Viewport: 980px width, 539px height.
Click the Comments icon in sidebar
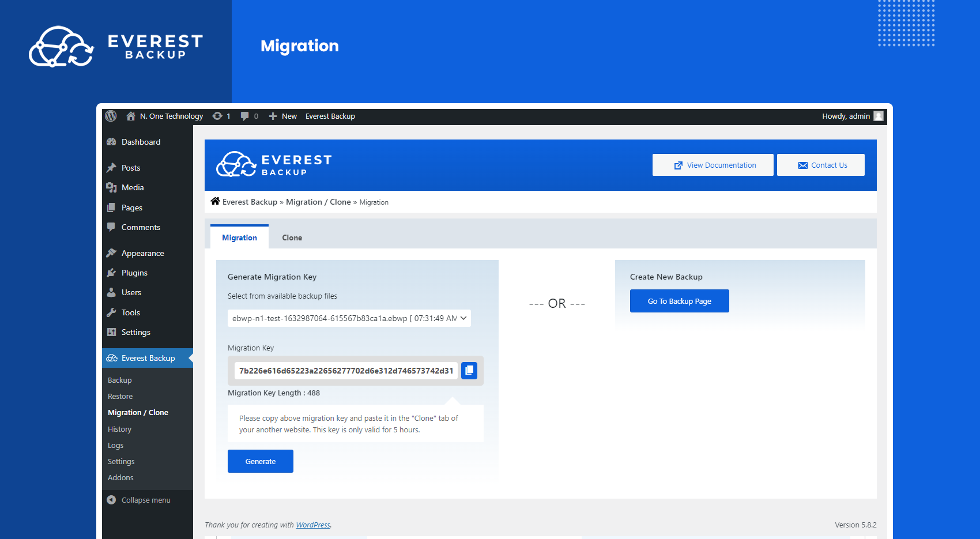coord(111,227)
